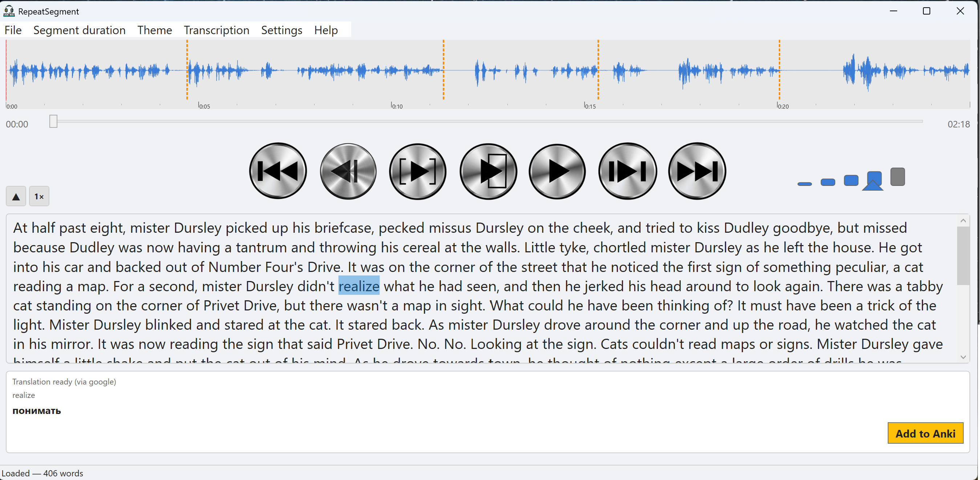
Task: Change playback speed with the 1× button
Action: point(39,196)
